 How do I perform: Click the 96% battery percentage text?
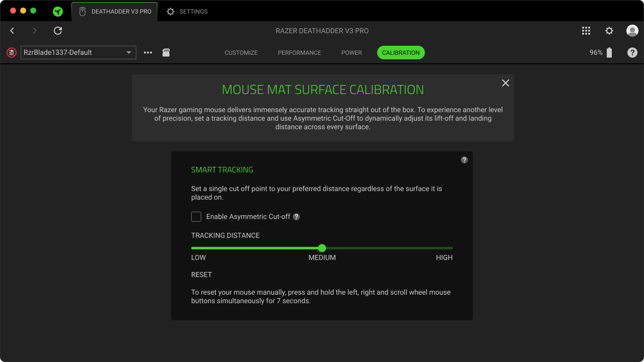(596, 52)
